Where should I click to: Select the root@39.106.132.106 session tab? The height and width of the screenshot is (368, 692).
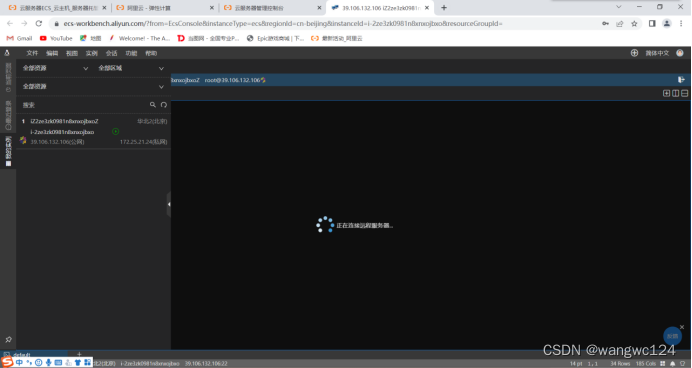[x=235, y=80]
